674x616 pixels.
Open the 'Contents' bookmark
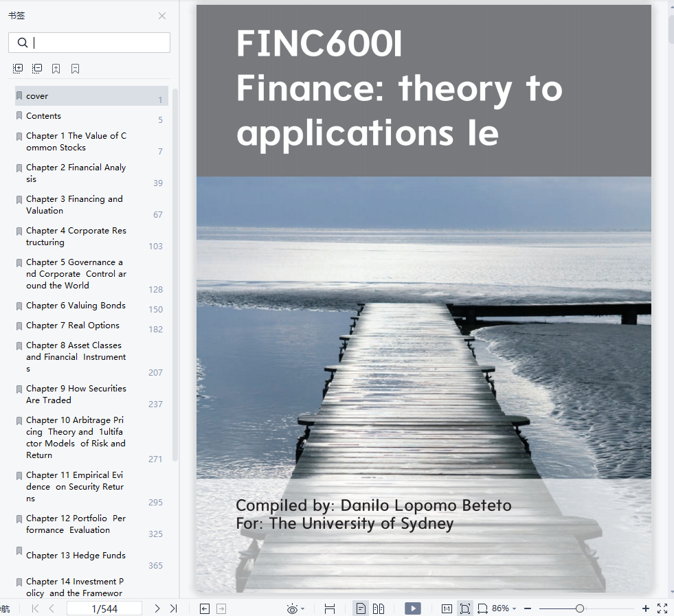click(x=91, y=116)
